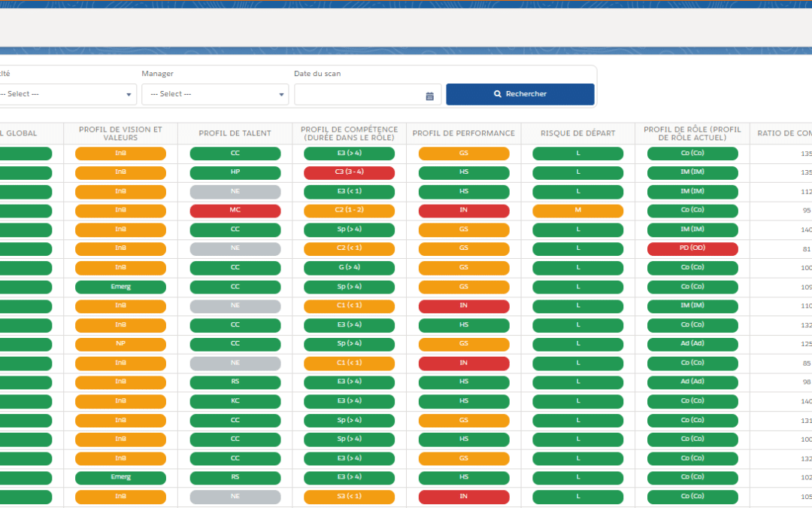Viewport: 812px width, 508px height.
Task: Click the ratio value 85
Action: click(807, 364)
